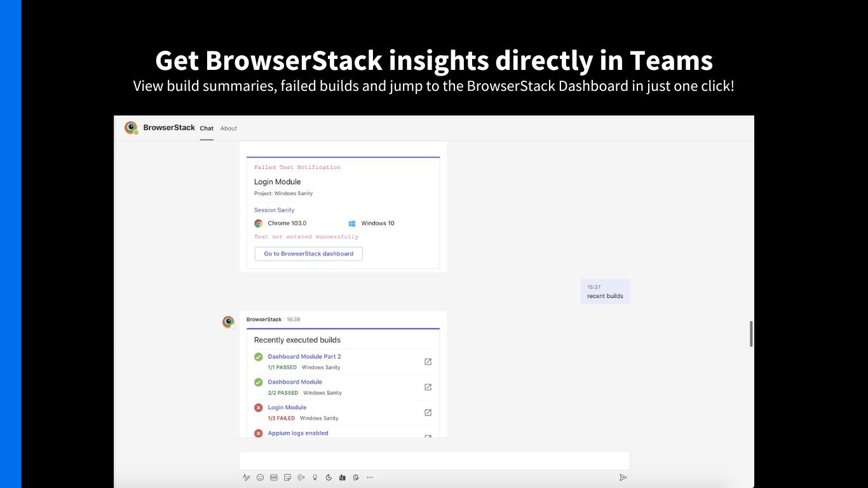Viewport: 868px width, 488px height.
Task: Click Go to BrowserStack dashboard button
Action: tap(309, 254)
